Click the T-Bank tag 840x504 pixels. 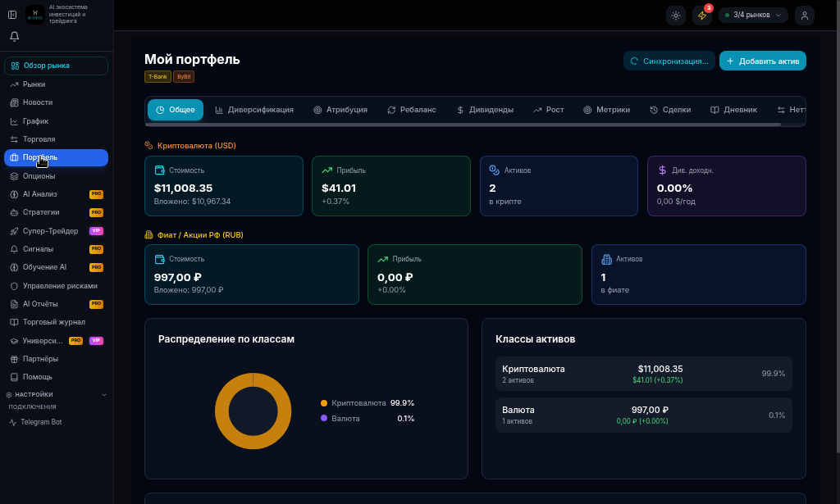157,76
